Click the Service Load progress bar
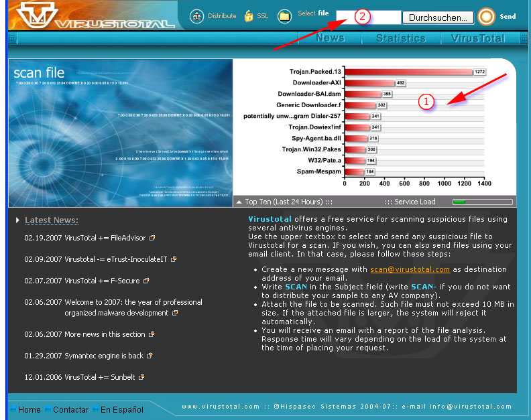 pyautogui.click(x=483, y=202)
